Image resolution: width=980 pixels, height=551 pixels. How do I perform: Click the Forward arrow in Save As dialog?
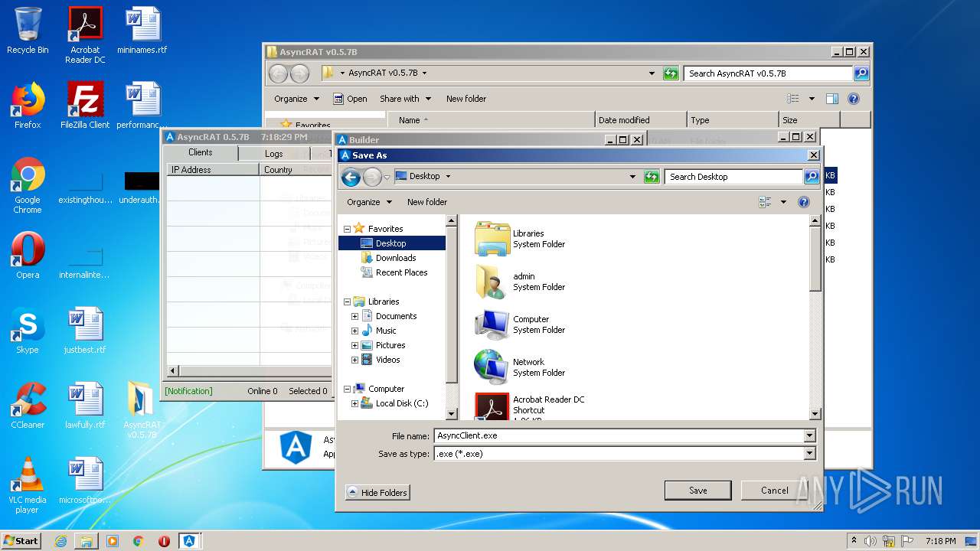371,177
